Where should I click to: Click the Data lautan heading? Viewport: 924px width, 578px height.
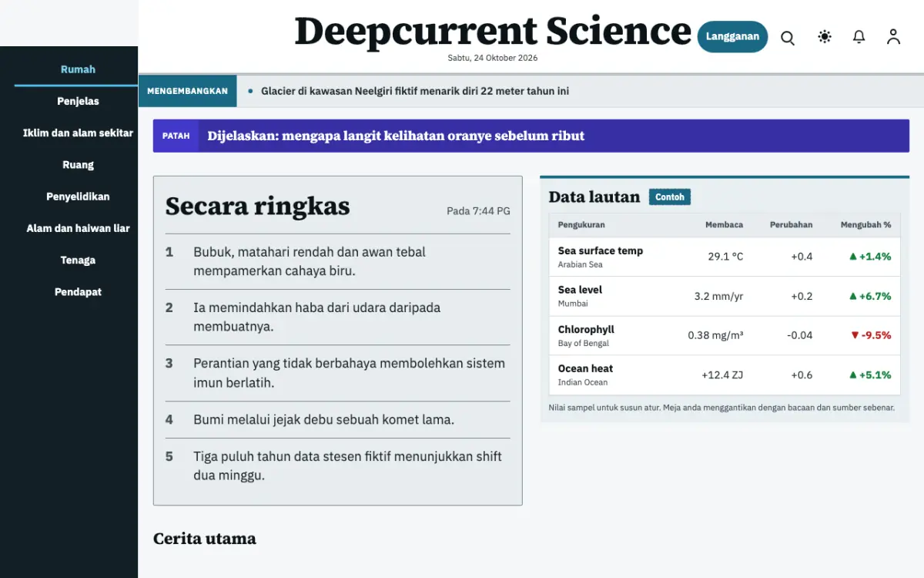point(594,197)
